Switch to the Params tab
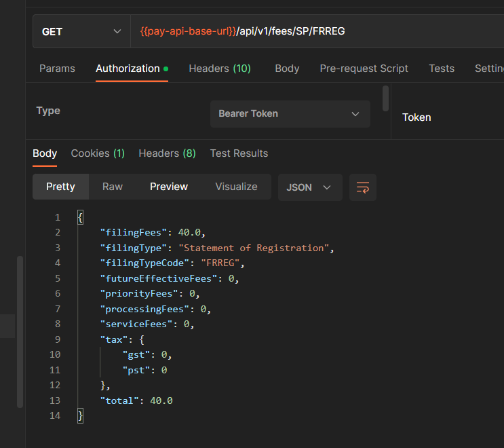The height and width of the screenshot is (448, 504). coord(57,69)
